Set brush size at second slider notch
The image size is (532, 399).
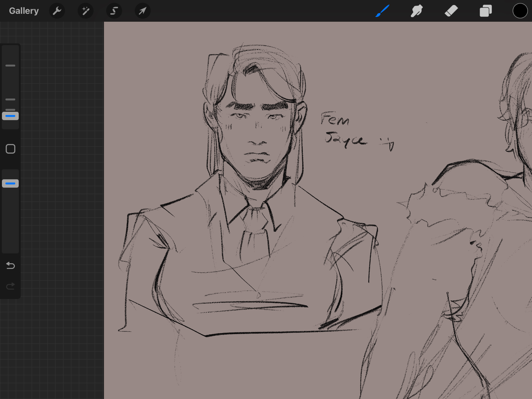tap(10, 99)
